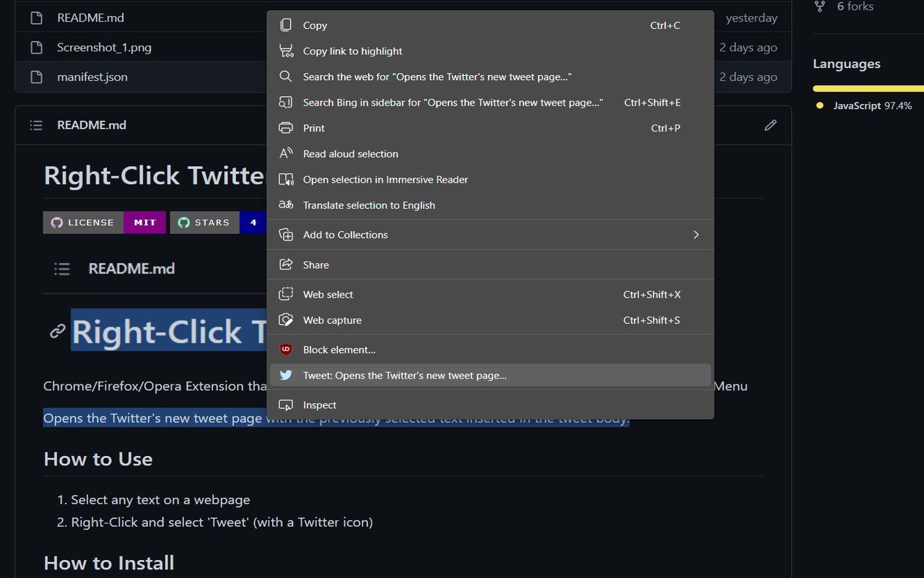This screenshot has height=578, width=924.
Task: Choose Search the web for selected text
Action: click(x=490, y=77)
